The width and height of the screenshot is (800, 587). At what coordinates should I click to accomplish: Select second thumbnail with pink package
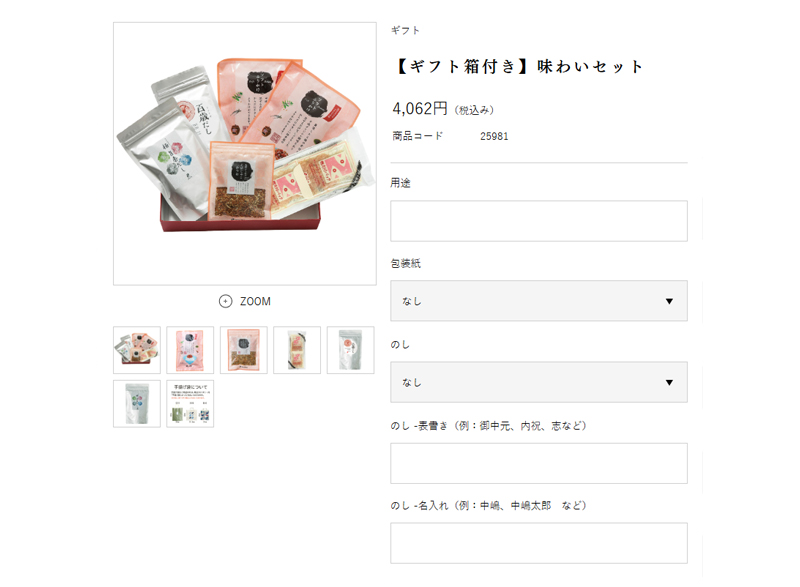[190, 350]
